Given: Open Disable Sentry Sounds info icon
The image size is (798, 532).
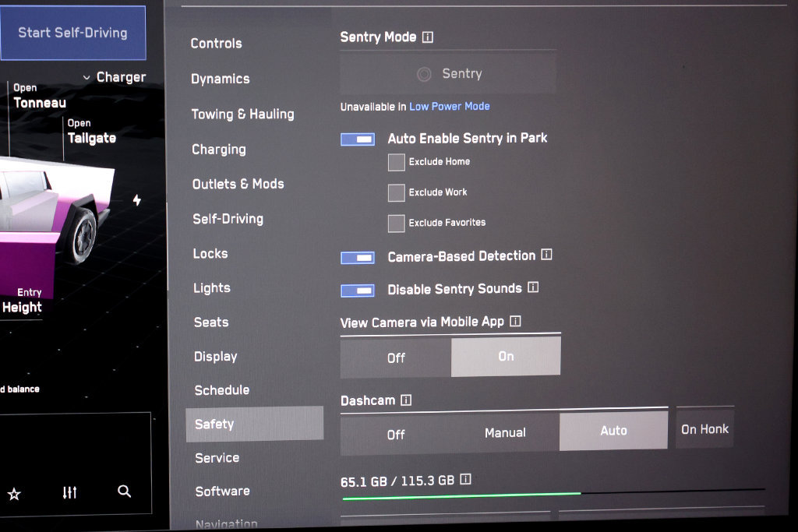Looking at the screenshot, I should (533, 287).
